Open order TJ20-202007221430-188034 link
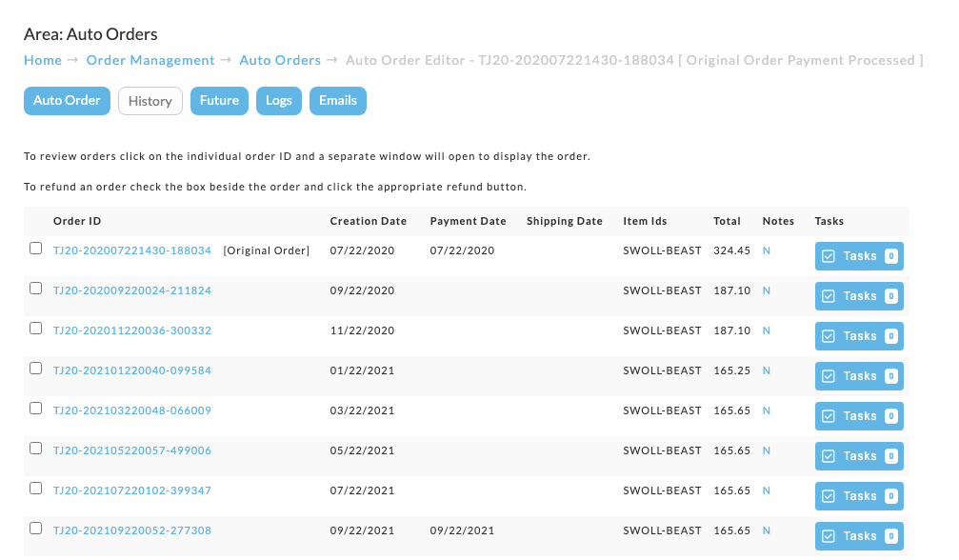 click(132, 250)
